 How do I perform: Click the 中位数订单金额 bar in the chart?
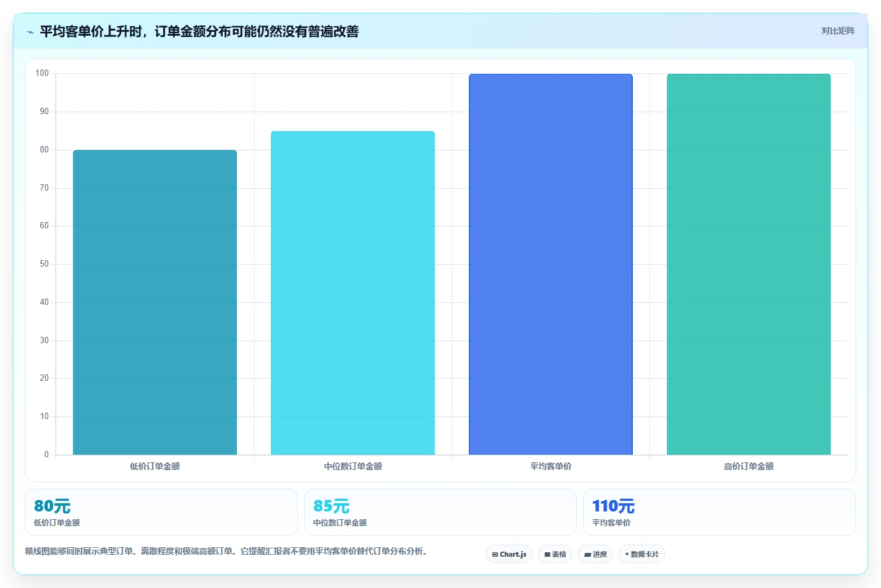tap(353, 293)
